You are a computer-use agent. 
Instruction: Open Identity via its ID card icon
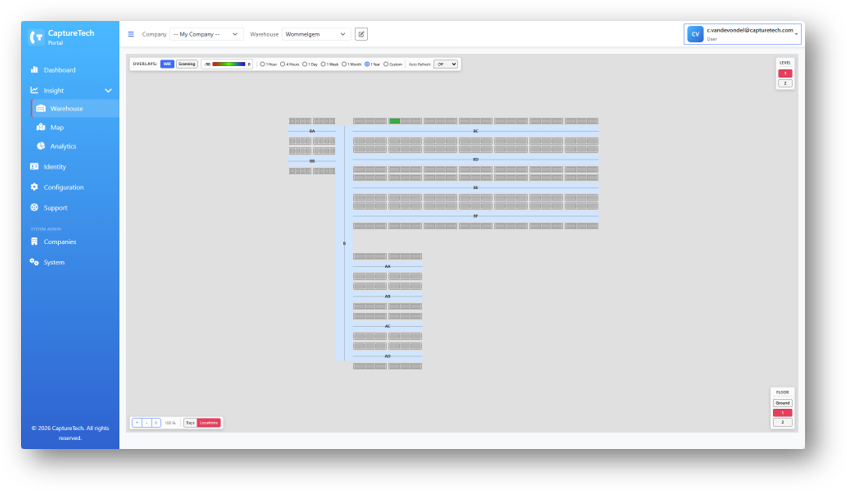[35, 166]
